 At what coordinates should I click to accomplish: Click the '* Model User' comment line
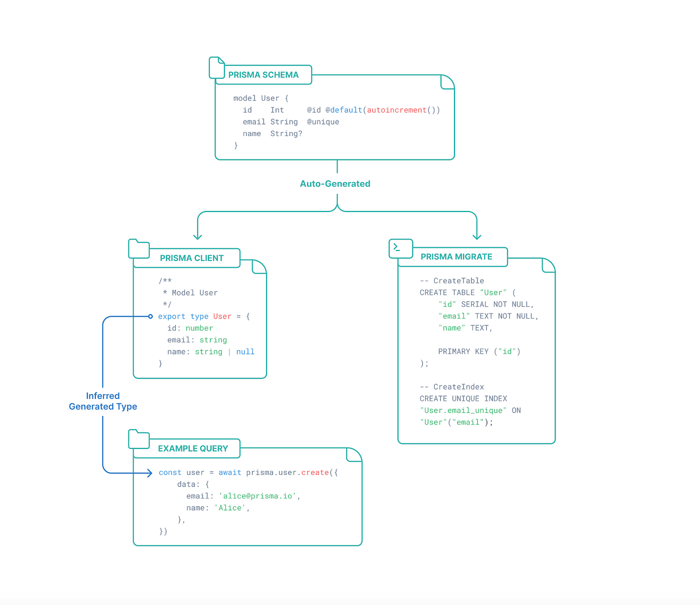[190, 293]
